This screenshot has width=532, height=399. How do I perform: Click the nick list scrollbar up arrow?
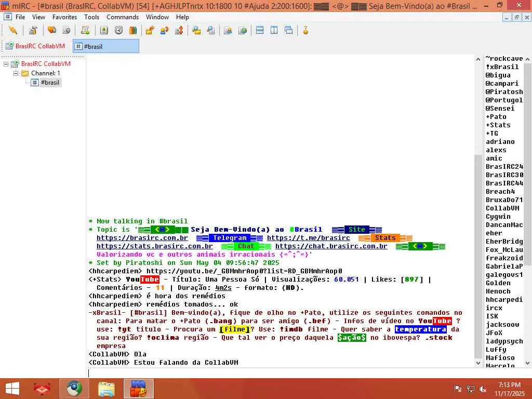tap(528, 59)
